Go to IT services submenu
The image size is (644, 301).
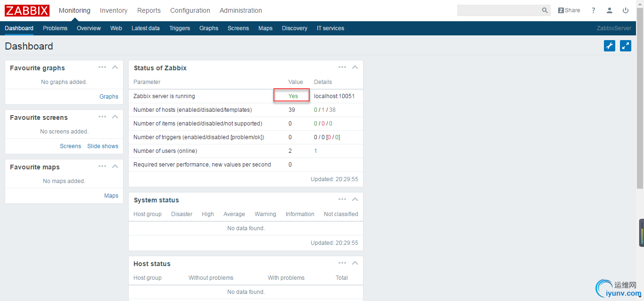click(330, 28)
